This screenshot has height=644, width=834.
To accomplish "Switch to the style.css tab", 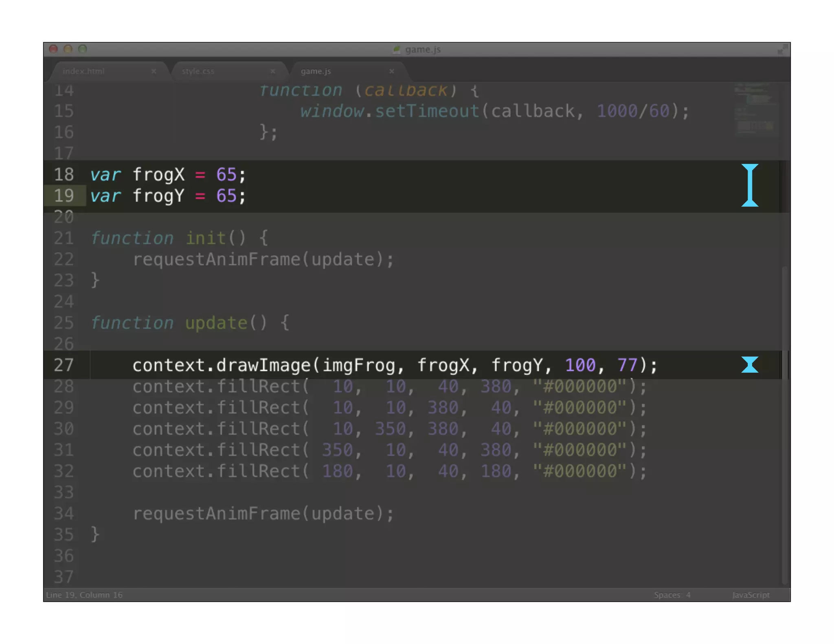I will point(198,71).
